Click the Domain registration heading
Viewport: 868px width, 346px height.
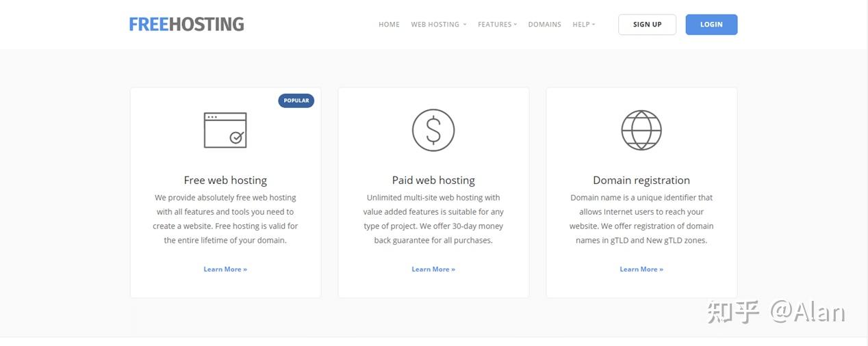641,181
